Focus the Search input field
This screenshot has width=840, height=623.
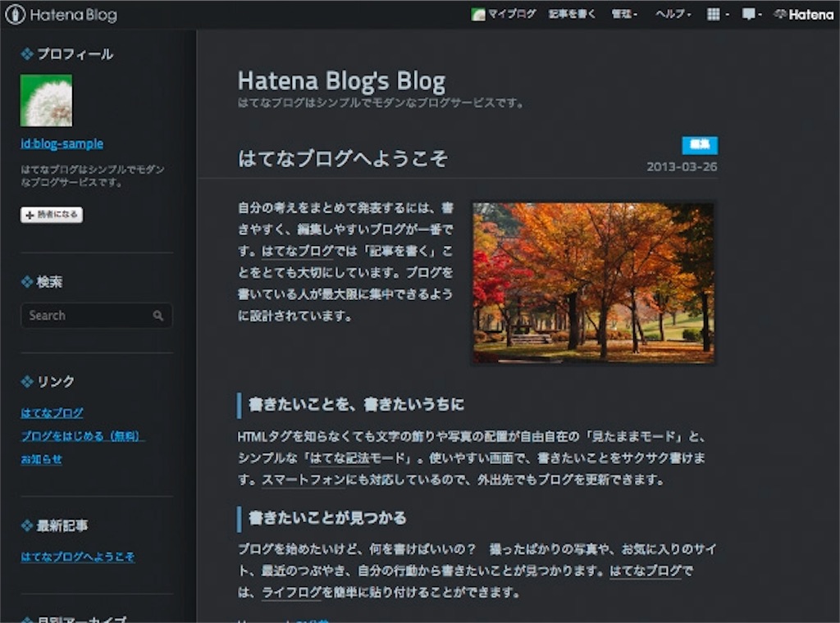coord(97,316)
